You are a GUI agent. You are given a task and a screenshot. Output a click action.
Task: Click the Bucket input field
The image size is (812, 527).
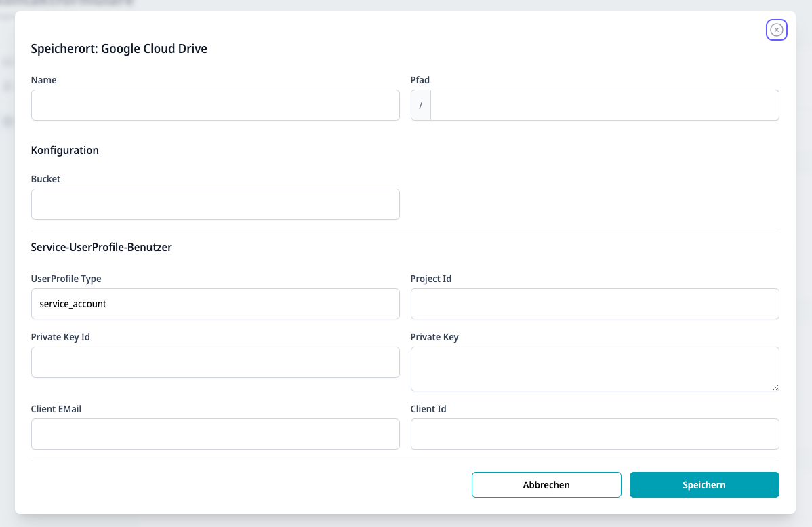(x=216, y=204)
